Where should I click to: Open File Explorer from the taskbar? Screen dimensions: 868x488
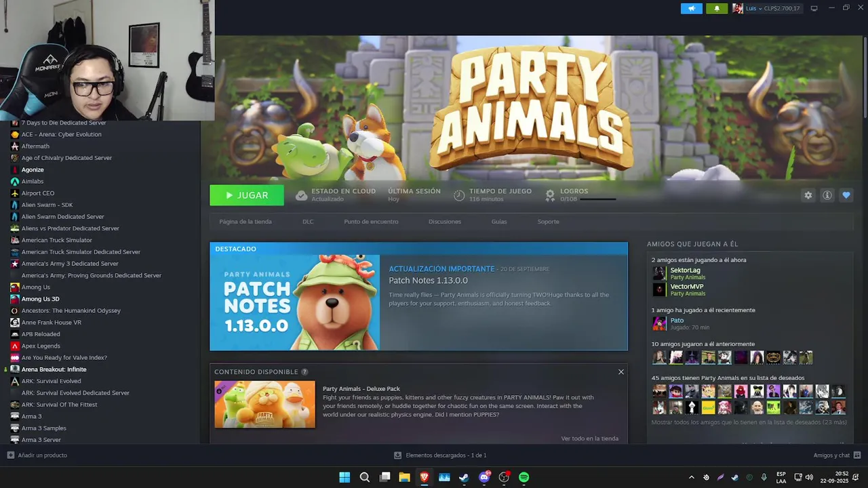pos(405,477)
